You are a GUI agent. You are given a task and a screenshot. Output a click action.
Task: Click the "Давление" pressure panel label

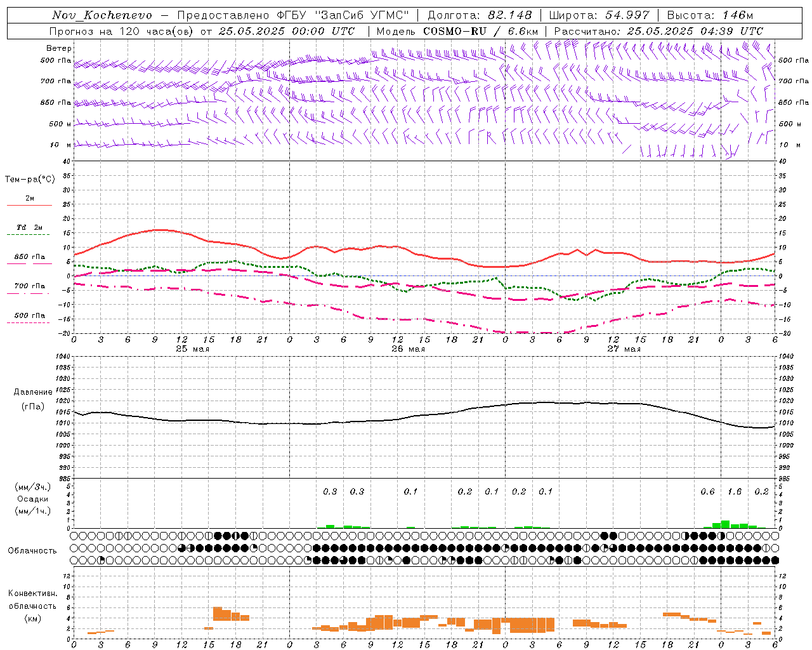click(33, 392)
